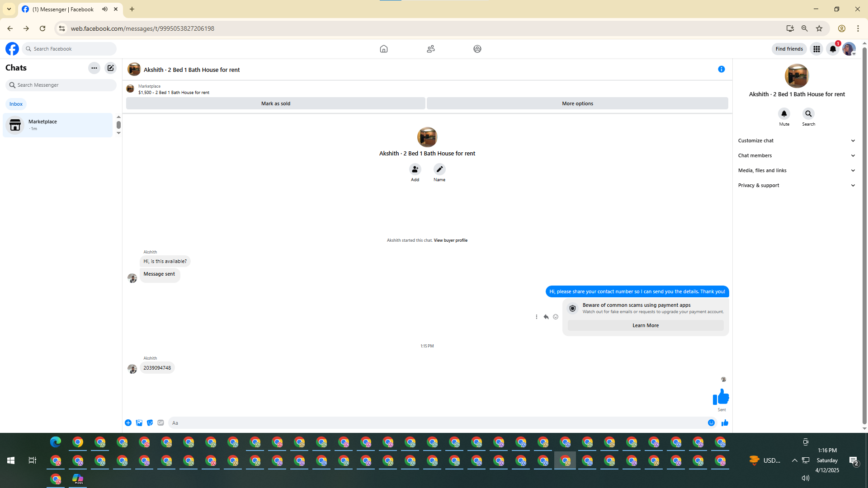Open Chrome three-dot menu
This screenshot has height=488, width=868.
coord(858,28)
